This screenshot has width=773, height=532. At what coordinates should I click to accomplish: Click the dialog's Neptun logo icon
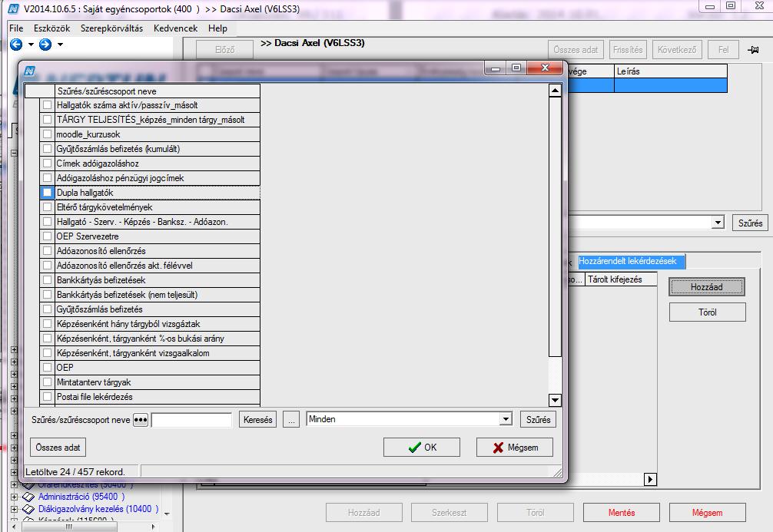pyautogui.click(x=29, y=71)
